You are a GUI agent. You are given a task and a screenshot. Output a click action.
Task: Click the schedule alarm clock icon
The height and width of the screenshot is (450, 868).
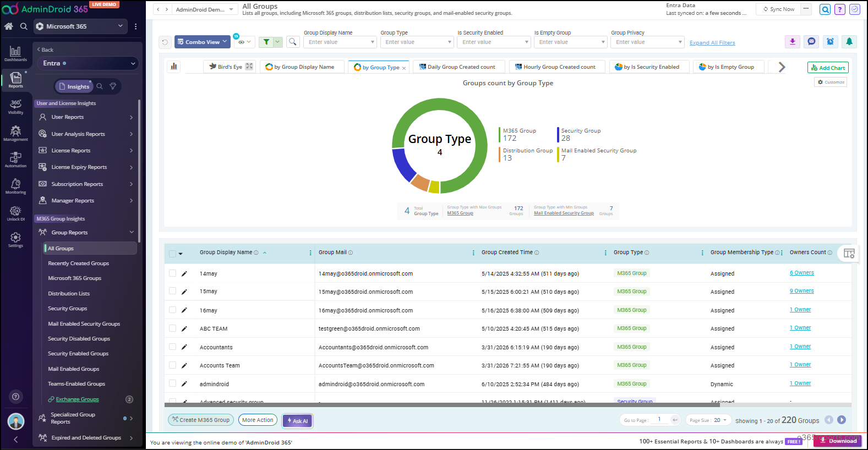(x=831, y=41)
